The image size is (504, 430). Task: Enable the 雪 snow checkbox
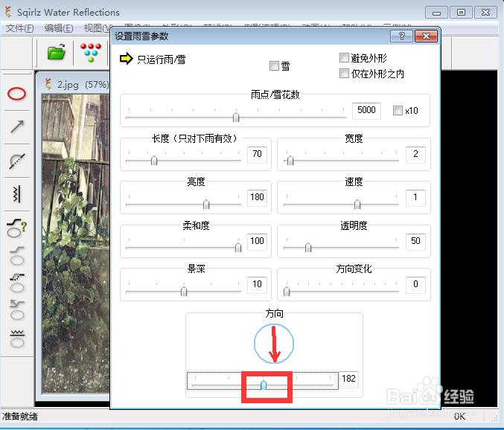click(274, 65)
